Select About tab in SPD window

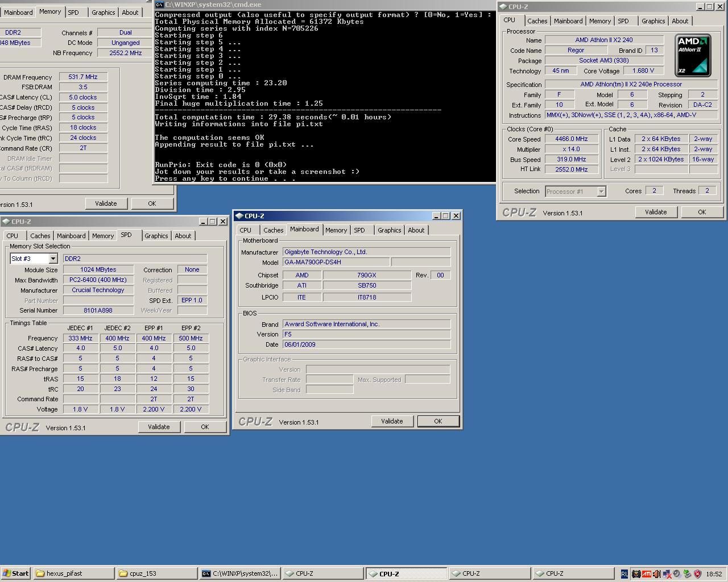pyautogui.click(x=183, y=236)
